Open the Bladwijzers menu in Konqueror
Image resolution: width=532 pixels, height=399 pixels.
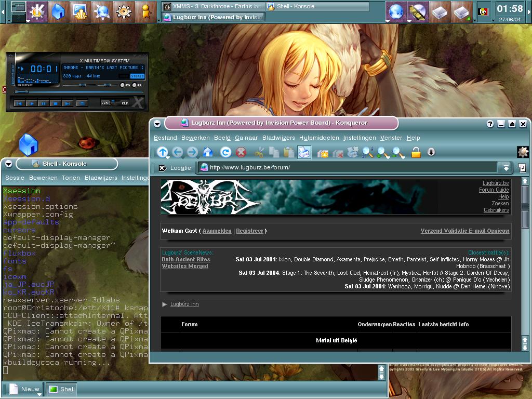[x=278, y=138]
